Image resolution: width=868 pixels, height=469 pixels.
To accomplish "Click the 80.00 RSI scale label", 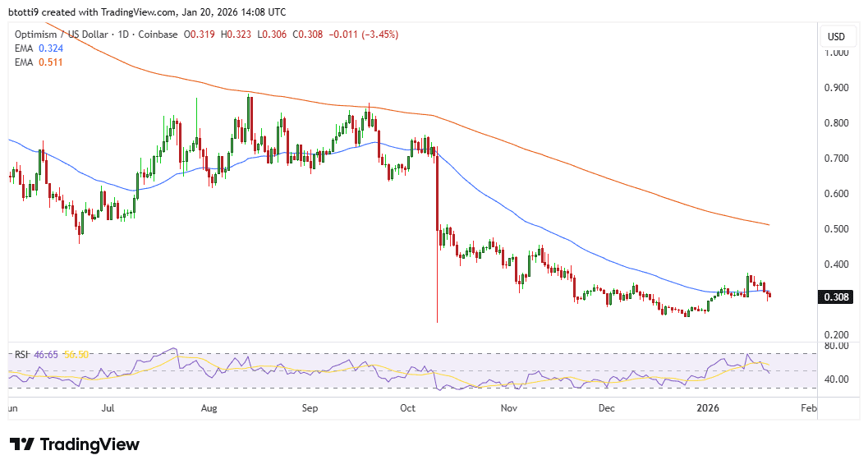I will coord(837,347).
